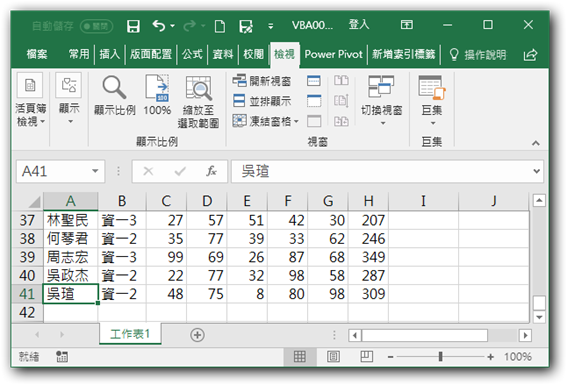Open the Power Pivot tab
Image resolution: width=567 pixels, height=385 pixels.
(x=333, y=54)
